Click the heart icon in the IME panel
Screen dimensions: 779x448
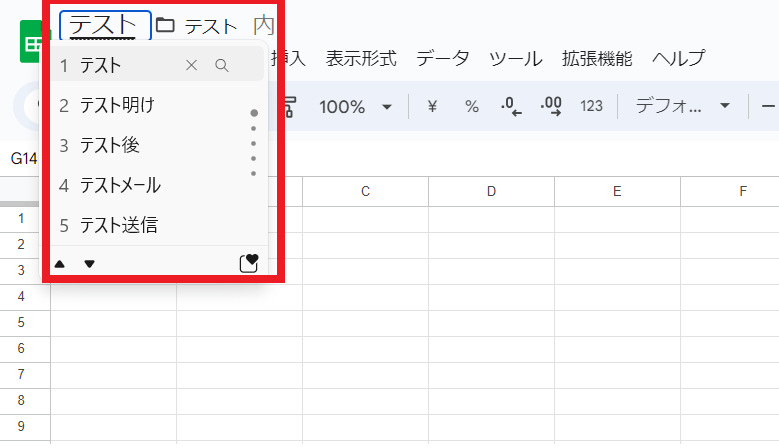pos(250,263)
